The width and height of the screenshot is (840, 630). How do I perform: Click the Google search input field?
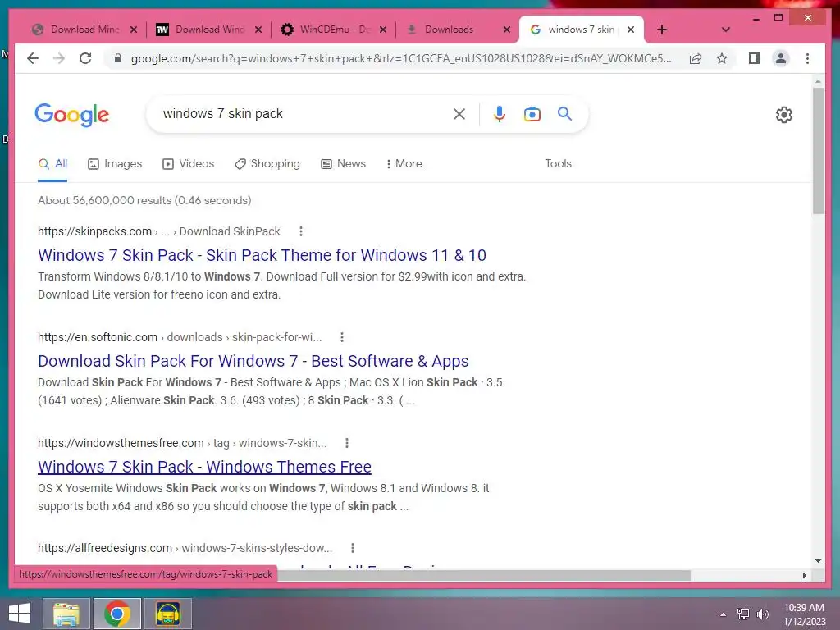[x=303, y=114]
